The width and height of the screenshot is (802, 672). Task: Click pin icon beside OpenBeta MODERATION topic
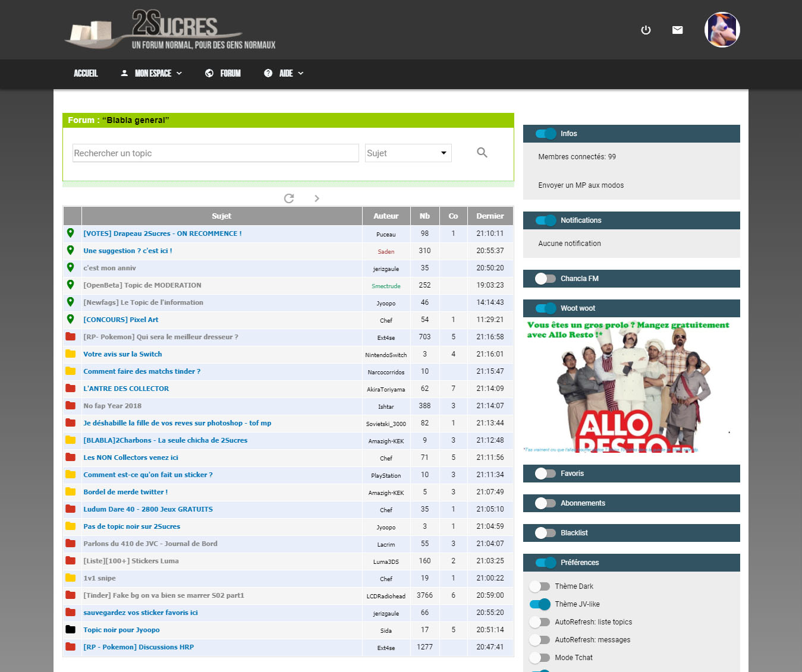[x=70, y=285]
